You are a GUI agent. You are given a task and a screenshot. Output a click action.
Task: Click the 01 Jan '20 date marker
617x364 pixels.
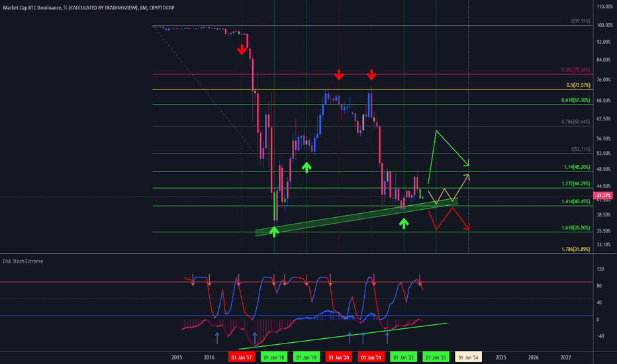click(339, 357)
